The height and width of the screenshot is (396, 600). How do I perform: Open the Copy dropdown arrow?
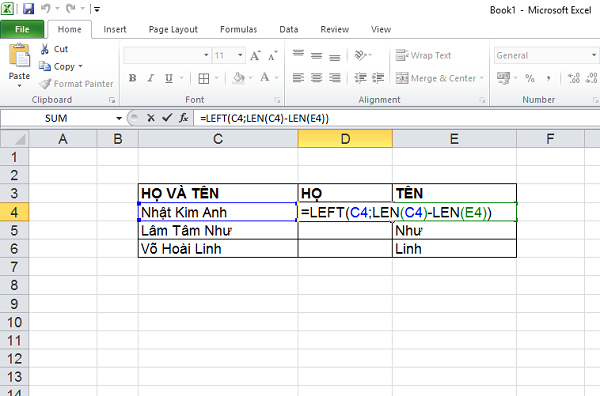click(80, 67)
